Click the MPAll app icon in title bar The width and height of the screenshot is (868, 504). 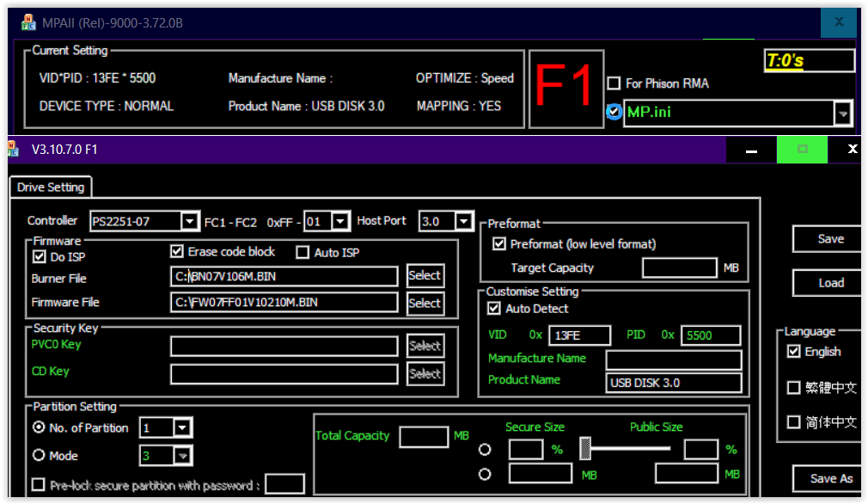28,22
